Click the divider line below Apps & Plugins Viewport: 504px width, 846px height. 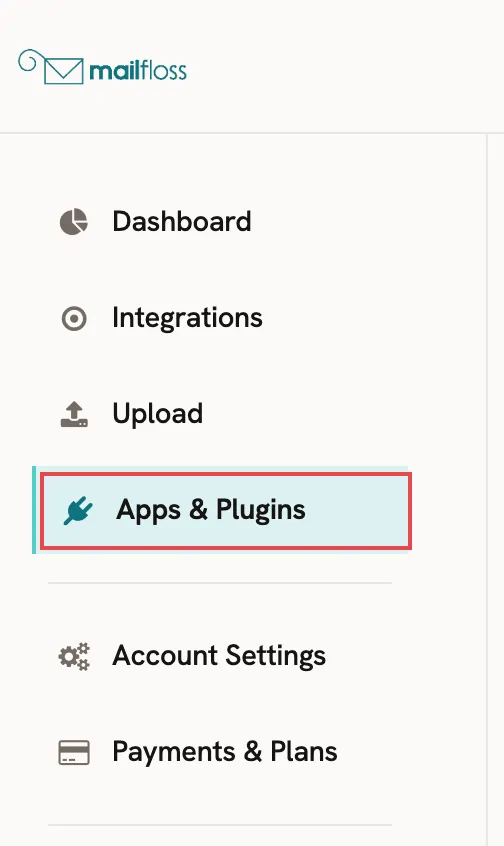click(220, 583)
